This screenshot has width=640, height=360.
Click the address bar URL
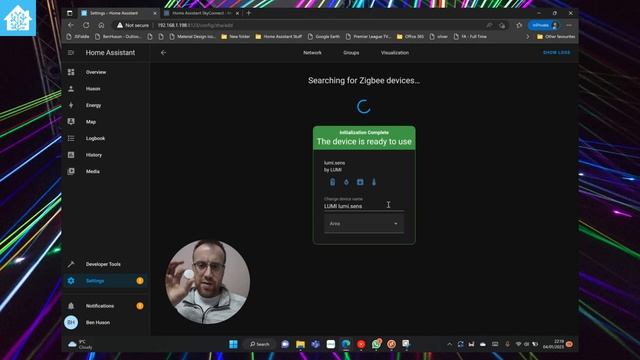pos(195,25)
